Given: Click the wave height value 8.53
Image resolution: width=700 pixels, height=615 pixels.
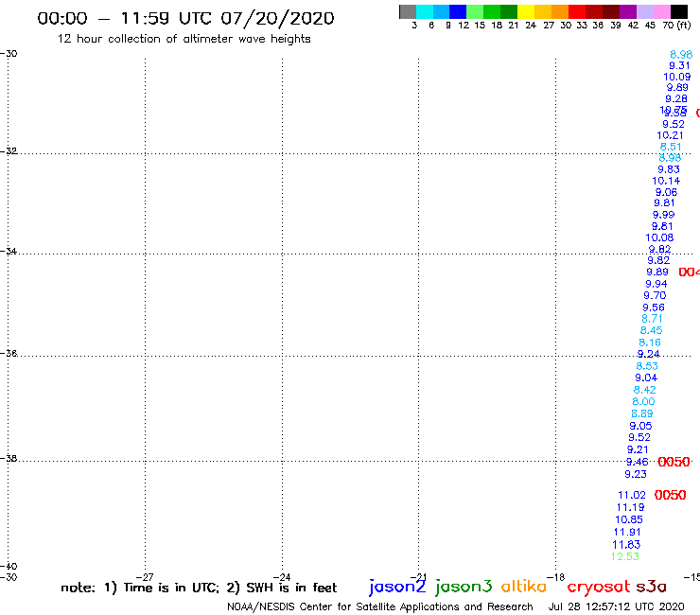Looking at the screenshot, I should click(x=647, y=366).
